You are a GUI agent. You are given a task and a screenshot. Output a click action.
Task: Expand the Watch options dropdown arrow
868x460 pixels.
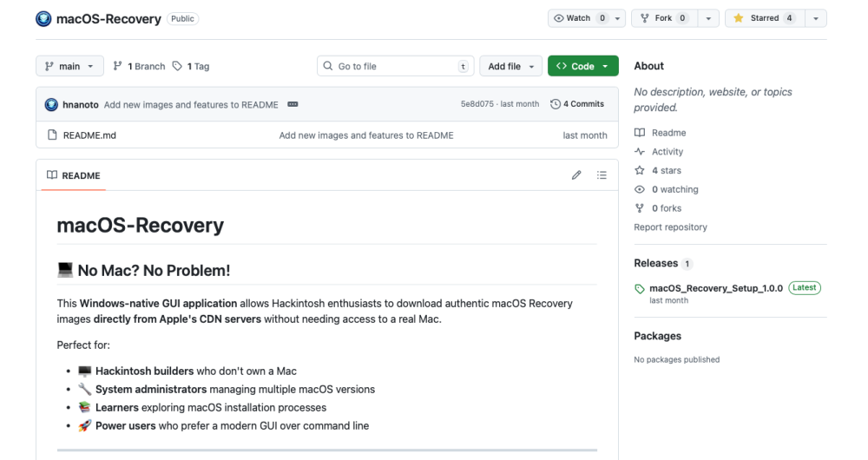tap(618, 18)
